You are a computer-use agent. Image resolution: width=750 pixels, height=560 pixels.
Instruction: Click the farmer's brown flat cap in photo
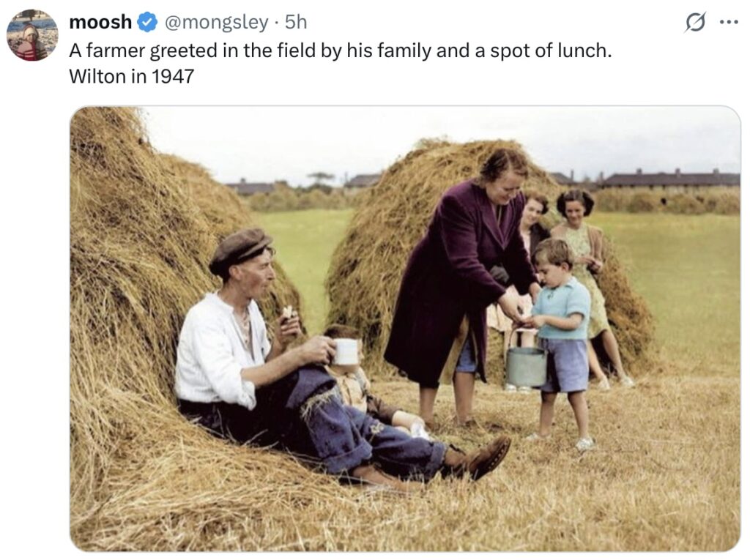tap(240, 250)
